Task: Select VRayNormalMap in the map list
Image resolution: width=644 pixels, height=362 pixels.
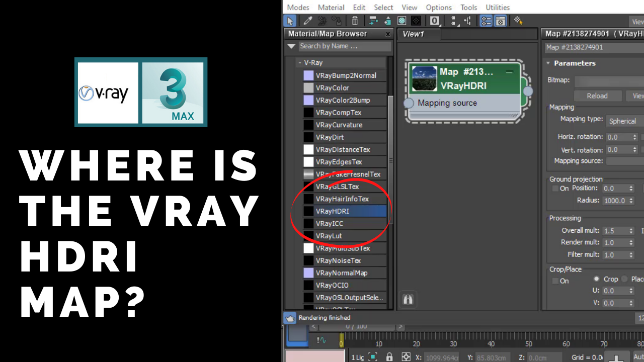Action: tap(345, 273)
